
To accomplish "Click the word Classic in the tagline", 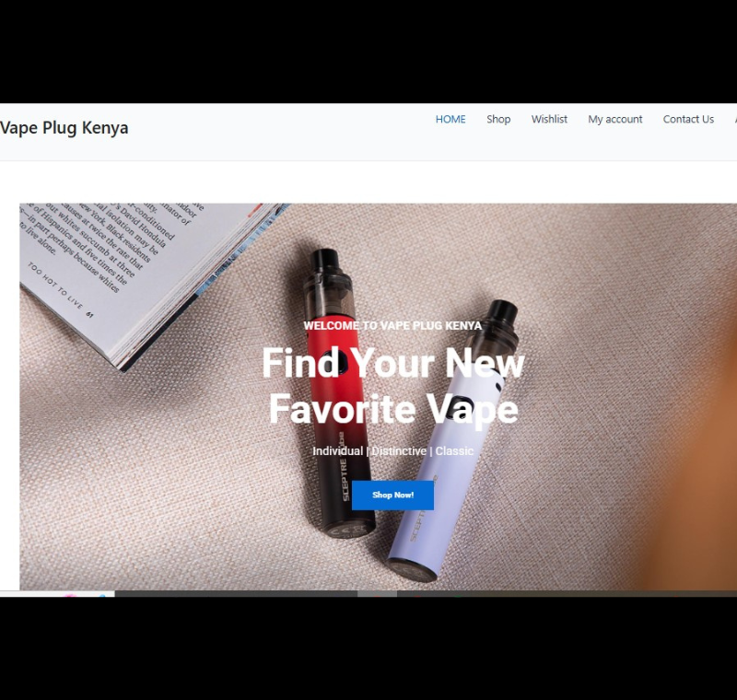I will 454,451.
